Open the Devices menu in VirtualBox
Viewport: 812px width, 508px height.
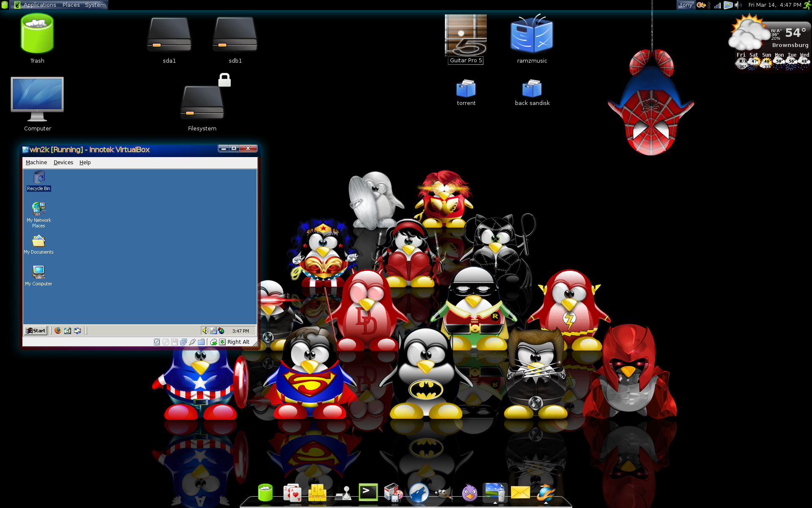pyautogui.click(x=63, y=163)
